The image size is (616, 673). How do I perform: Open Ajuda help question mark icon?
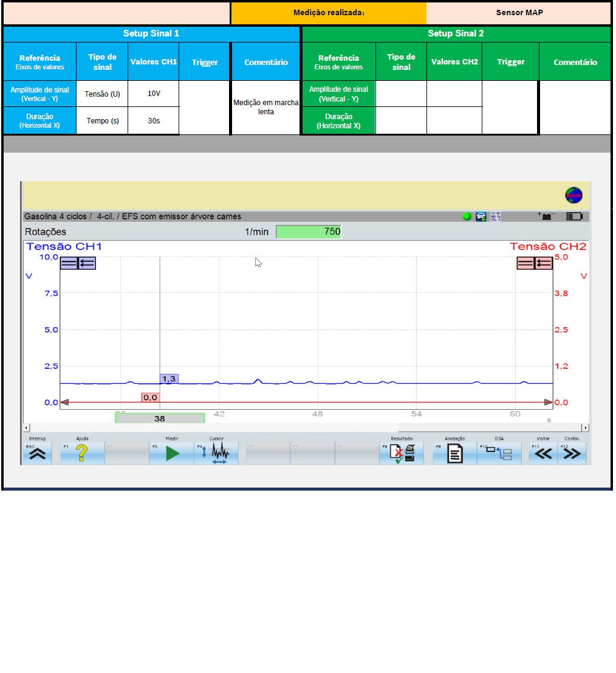[x=81, y=454]
